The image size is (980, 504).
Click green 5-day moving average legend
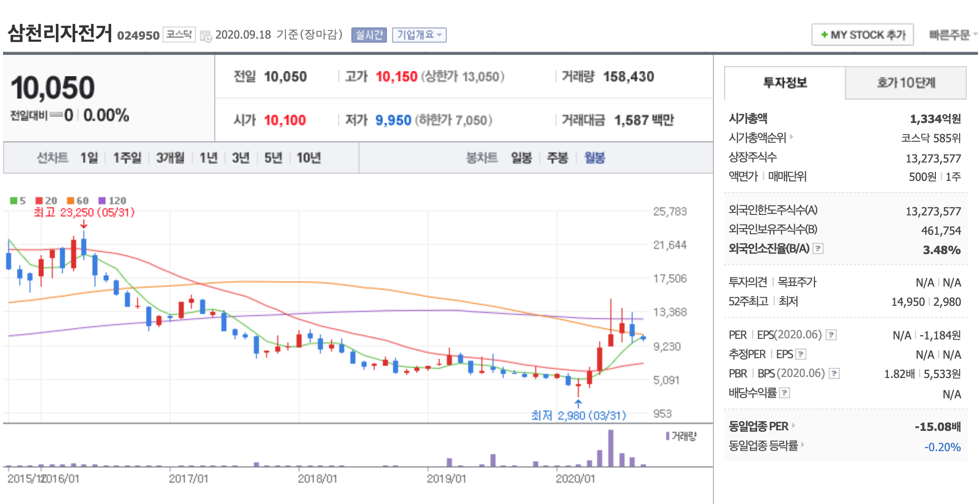pyautogui.click(x=18, y=201)
